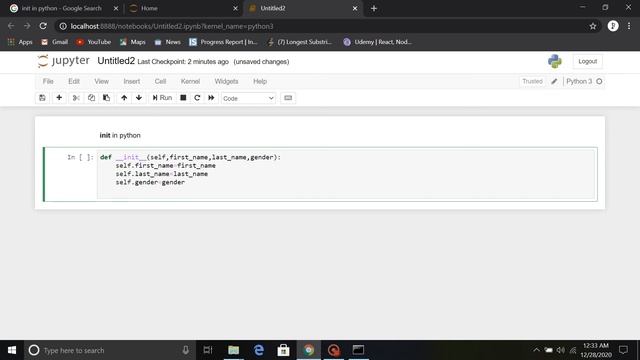Open the terminal window from taskbar
Image resolution: width=640 pixels, height=360 pixels.
tap(358, 350)
